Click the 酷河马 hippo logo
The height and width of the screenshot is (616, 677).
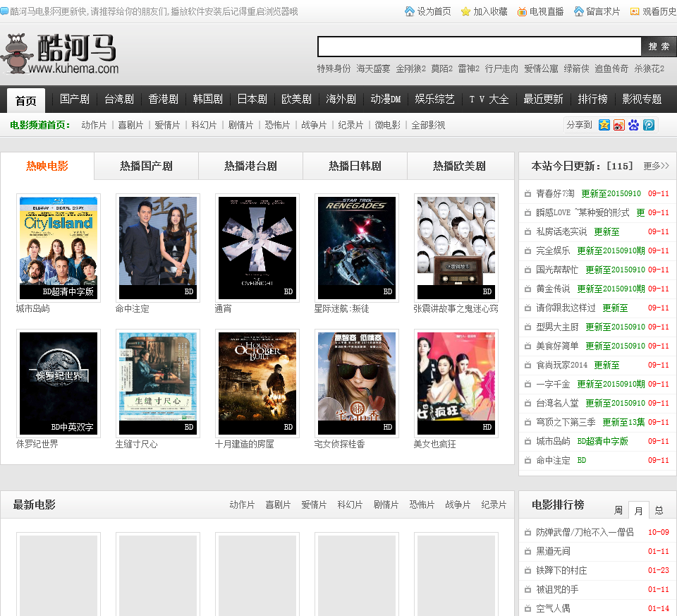[x=59, y=54]
